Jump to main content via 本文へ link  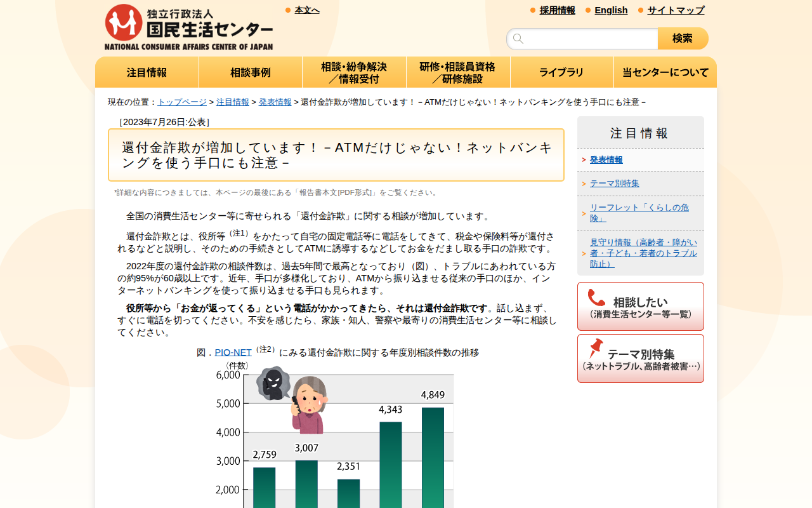[307, 10]
